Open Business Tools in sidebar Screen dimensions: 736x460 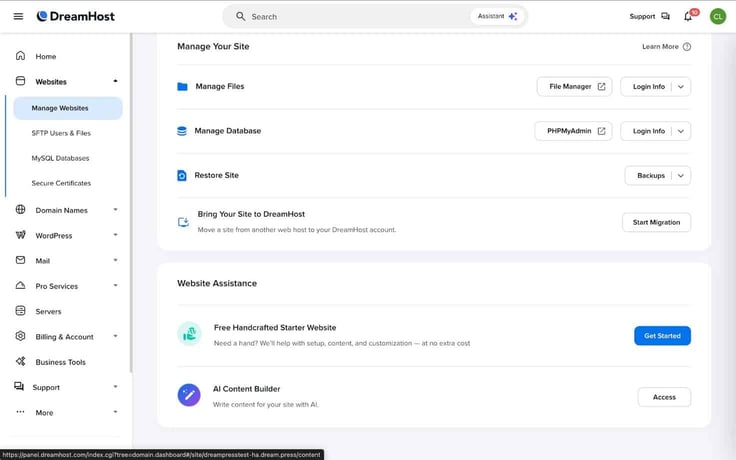61,362
